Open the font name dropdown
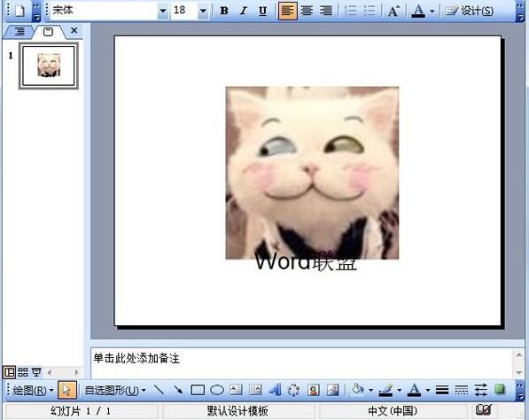 click(x=163, y=11)
